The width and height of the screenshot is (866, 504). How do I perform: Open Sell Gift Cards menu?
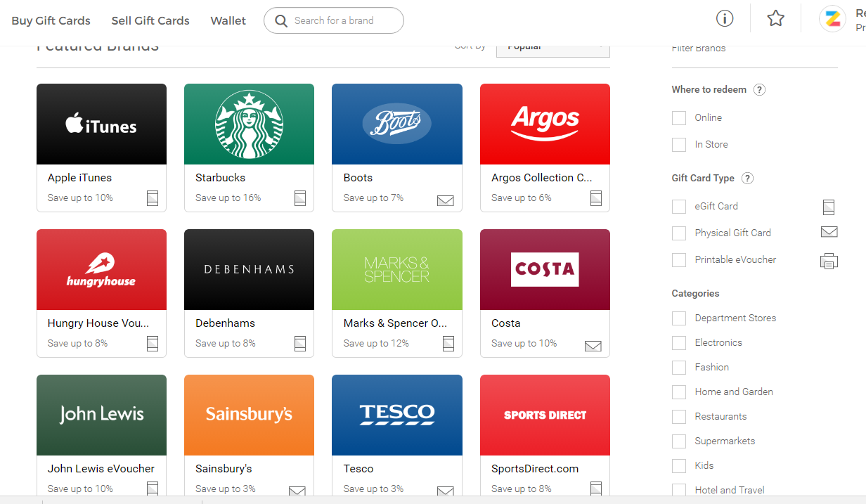point(150,20)
